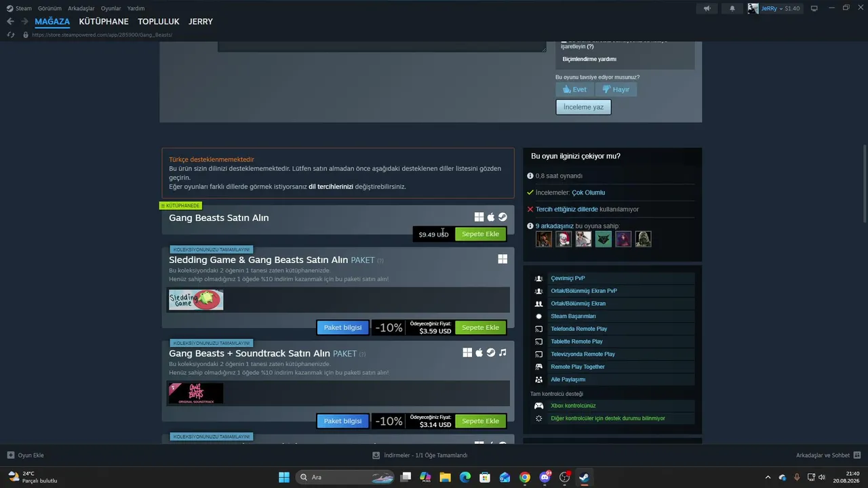This screenshot has width=868, height=488.
Task: Open the 9 arkadaşınız link
Action: 554,226
